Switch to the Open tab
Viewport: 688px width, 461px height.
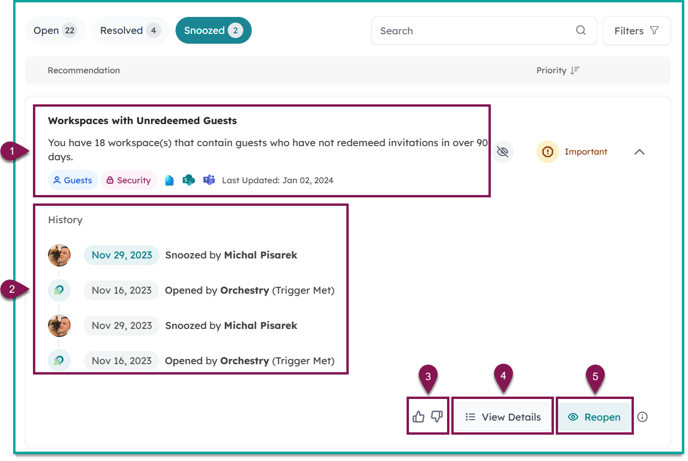coord(55,31)
